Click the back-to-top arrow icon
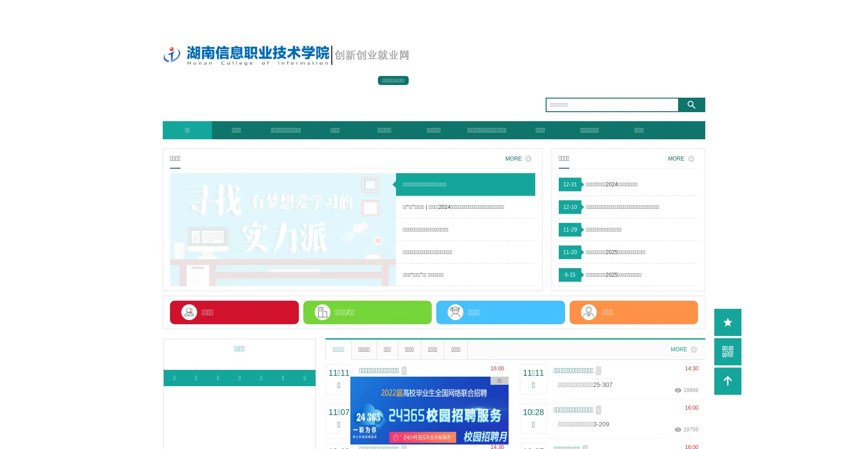The height and width of the screenshot is (449, 868). coord(727,381)
